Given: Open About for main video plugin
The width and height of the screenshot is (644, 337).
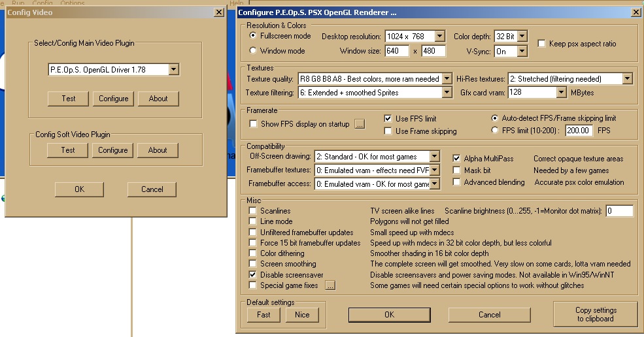Looking at the screenshot, I should 158,99.
